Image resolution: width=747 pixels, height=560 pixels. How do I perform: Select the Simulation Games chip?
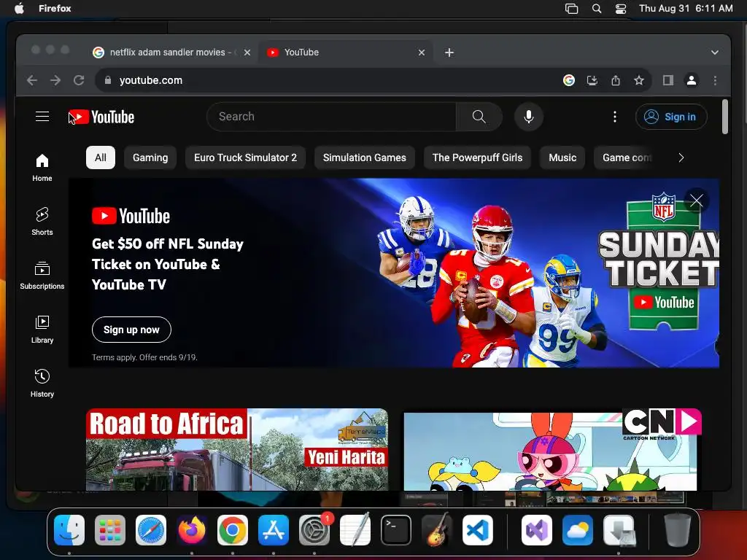(365, 157)
